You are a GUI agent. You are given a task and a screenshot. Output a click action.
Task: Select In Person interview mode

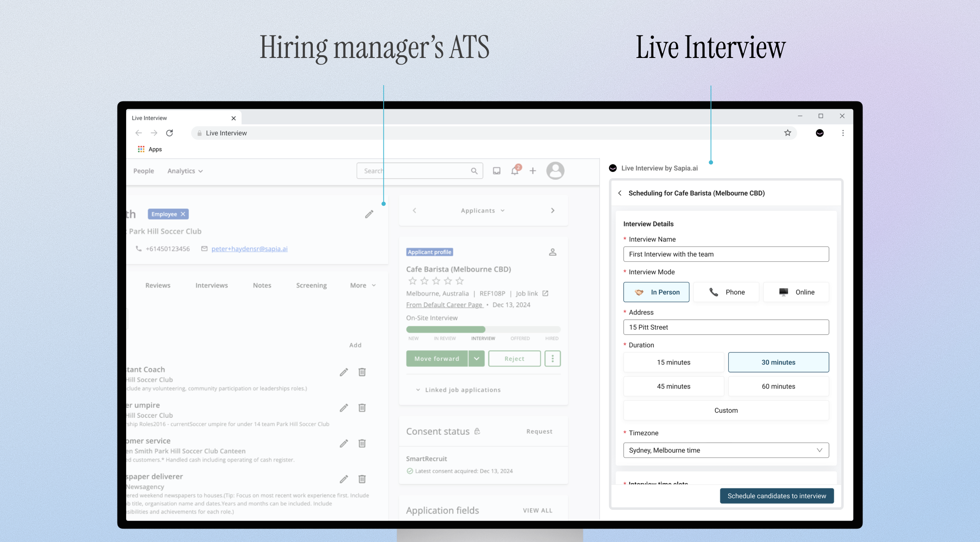(x=656, y=292)
